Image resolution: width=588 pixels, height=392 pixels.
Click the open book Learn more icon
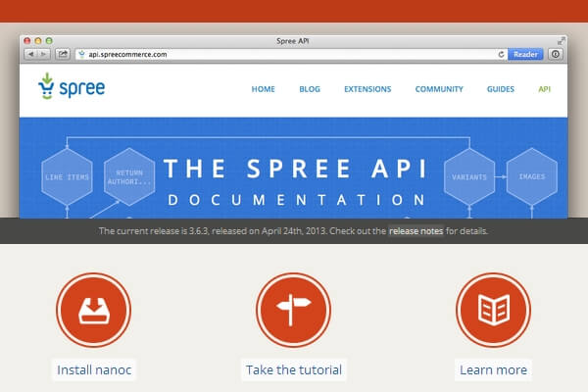494,310
